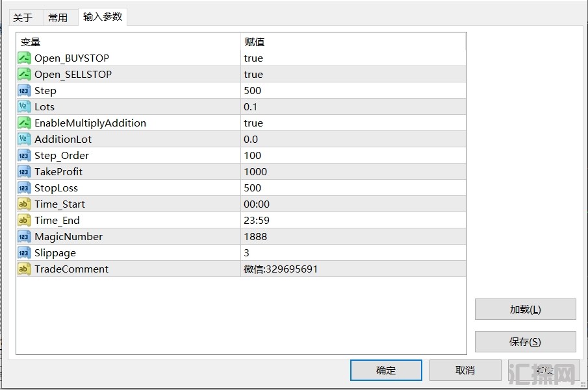The width and height of the screenshot is (588, 390).
Task: Click the 变量 column header
Action: click(x=31, y=42)
